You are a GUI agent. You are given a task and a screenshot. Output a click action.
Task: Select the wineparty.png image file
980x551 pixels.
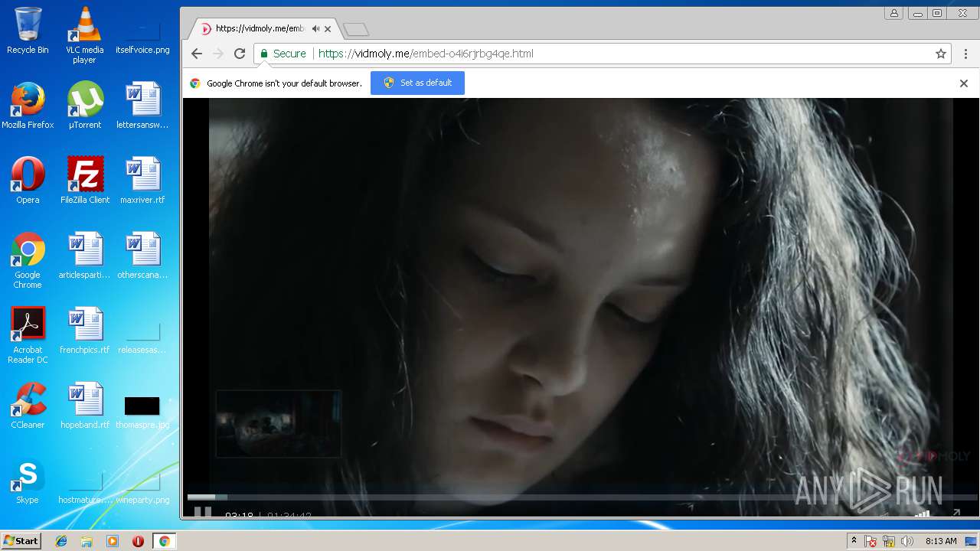142,488
